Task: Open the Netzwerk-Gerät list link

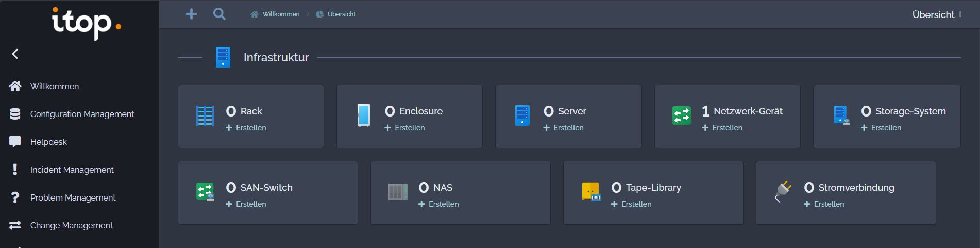Action: (x=747, y=111)
